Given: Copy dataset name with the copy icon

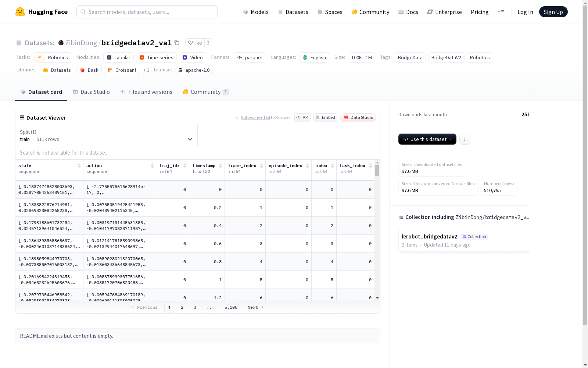Looking at the screenshot, I should [177, 43].
